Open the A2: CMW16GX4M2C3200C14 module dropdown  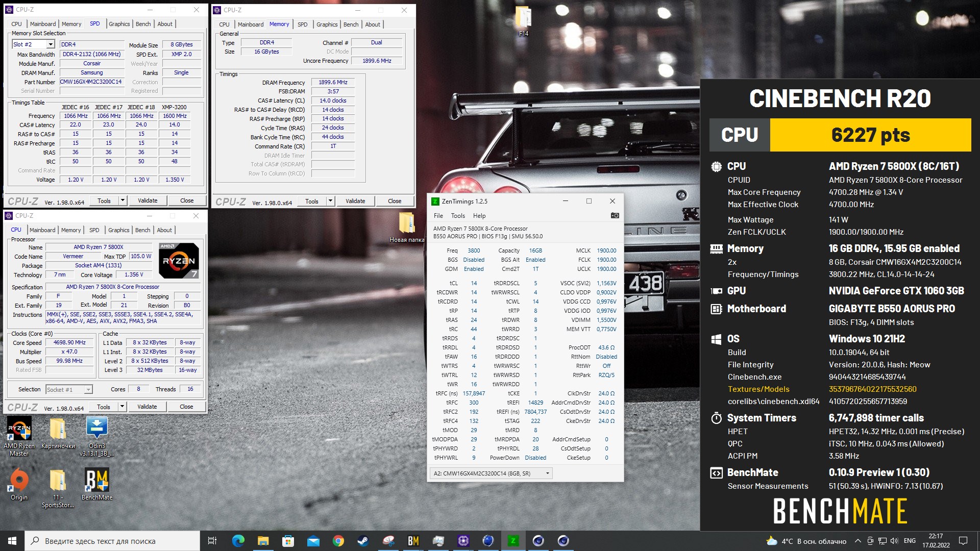[491, 473]
